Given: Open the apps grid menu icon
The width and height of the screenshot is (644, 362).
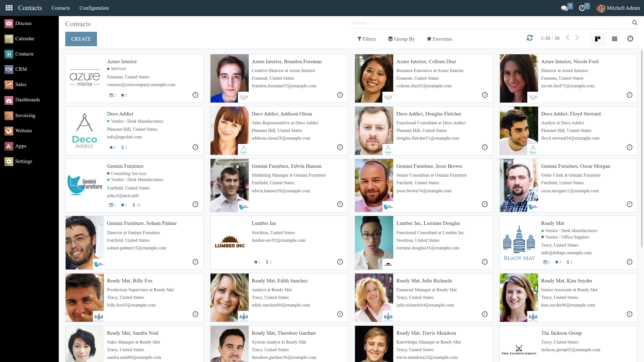Looking at the screenshot, I should [x=9, y=8].
